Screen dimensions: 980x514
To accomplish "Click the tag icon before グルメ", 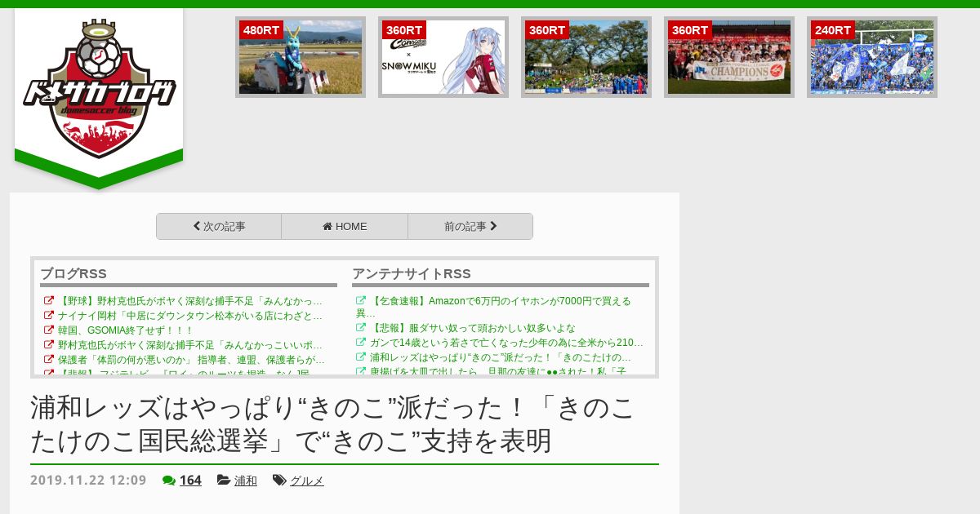I will pos(279,481).
